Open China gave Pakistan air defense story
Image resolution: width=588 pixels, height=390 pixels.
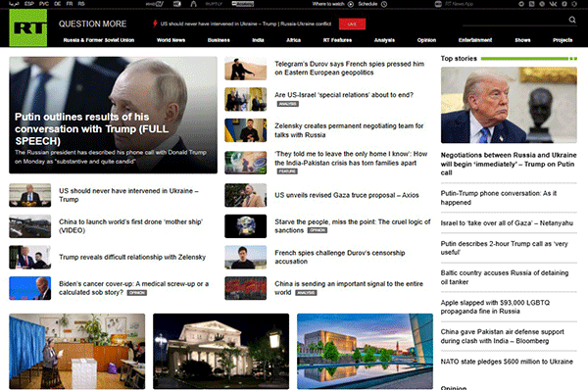(x=502, y=336)
